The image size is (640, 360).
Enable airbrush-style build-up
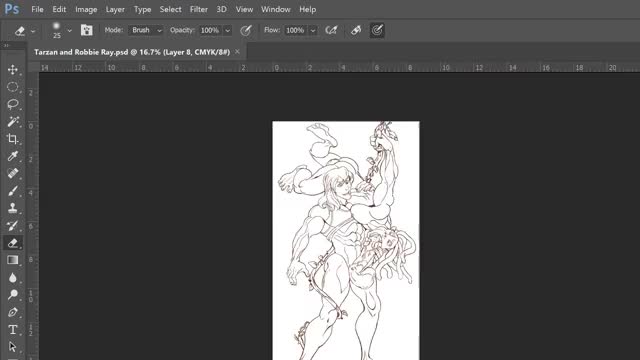tap(331, 30)
